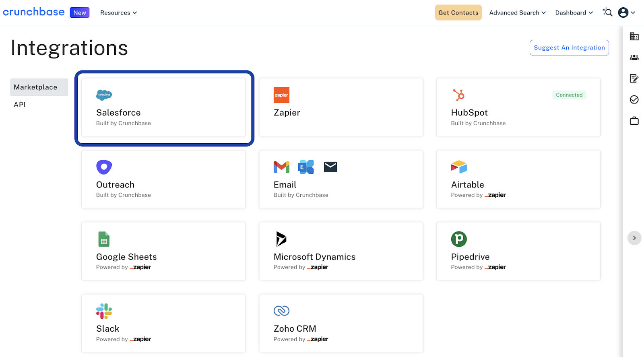Open the Salesforce integration title
The height and width of the screenshot is (357, 644).
[118, 113]
